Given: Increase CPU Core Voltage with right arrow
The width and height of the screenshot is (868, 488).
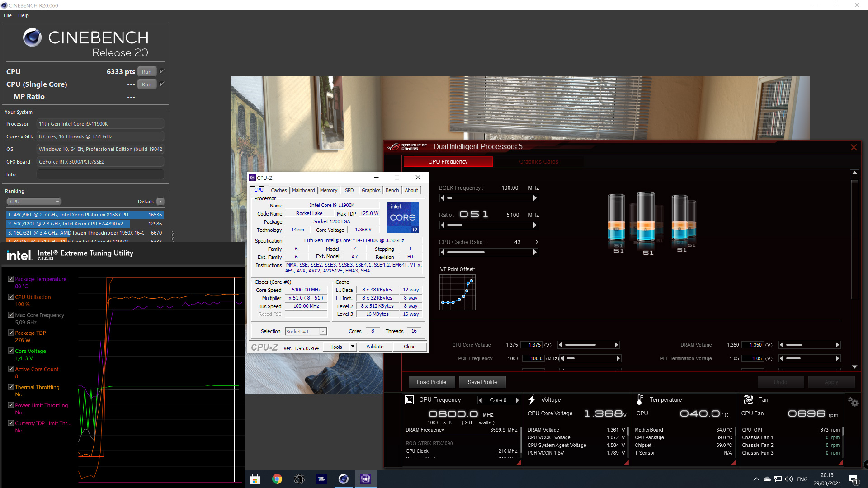Looking at the screenshot, I should [x=616, y=345].
